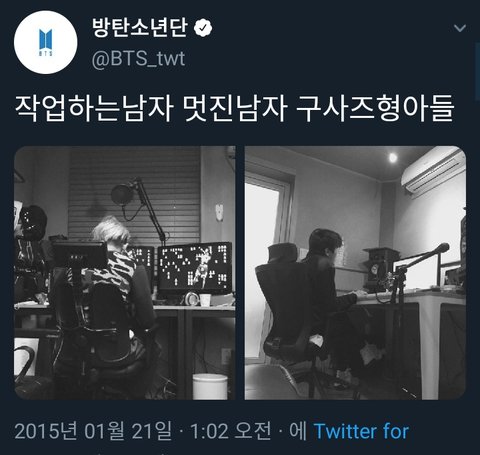Open the left studio photo
480x455 pixels.
point(125,273)
